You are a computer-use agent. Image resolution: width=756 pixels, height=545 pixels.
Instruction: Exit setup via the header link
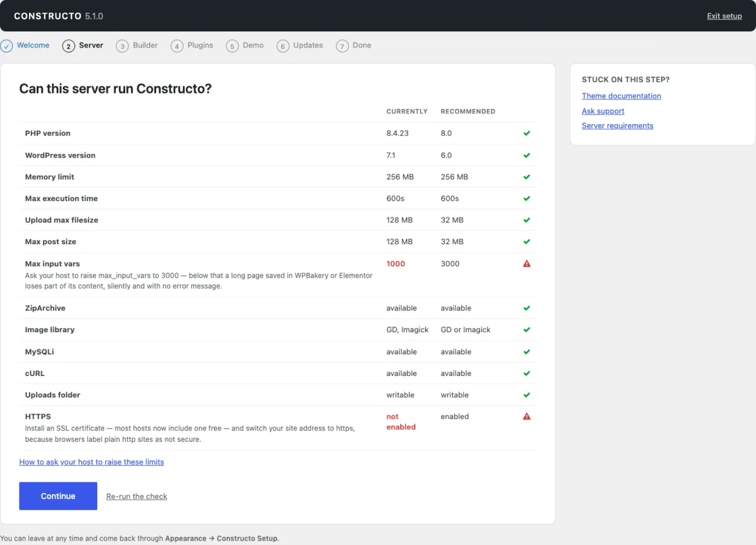tap(724, 16)
